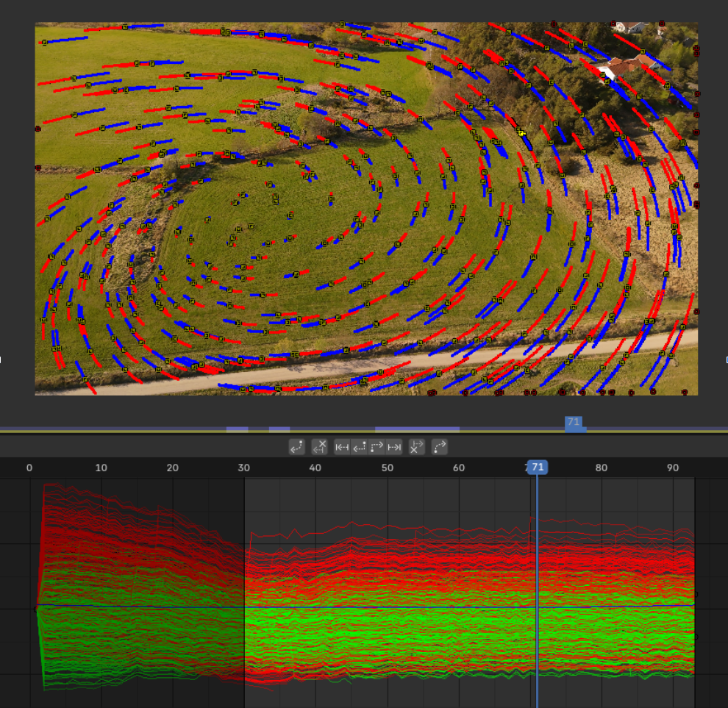The width and height of the screenshot is (728, 708).
Task: Click frame number 10 on graph ruler
Action: tap(101, 468)
